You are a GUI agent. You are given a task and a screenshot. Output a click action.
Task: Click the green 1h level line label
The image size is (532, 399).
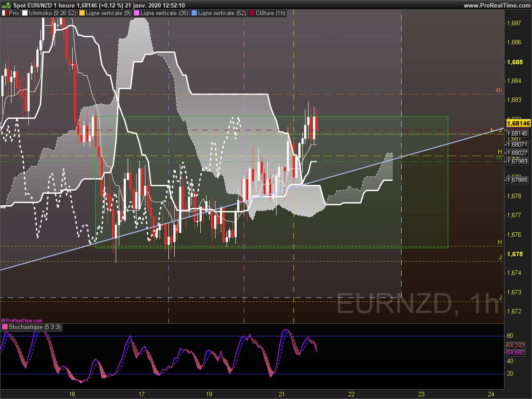click(x=499, y=157)
